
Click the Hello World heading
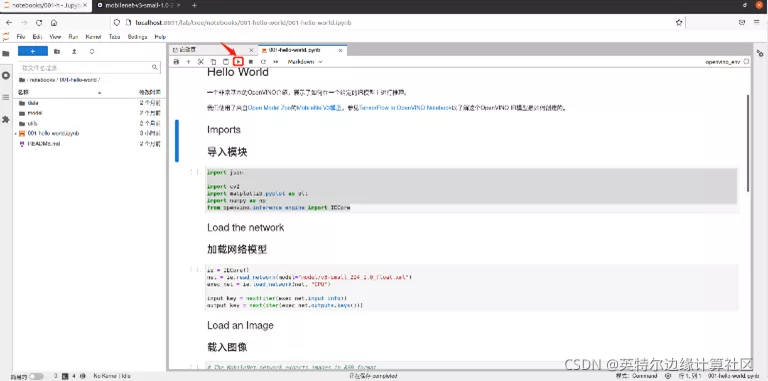point(238,72)
